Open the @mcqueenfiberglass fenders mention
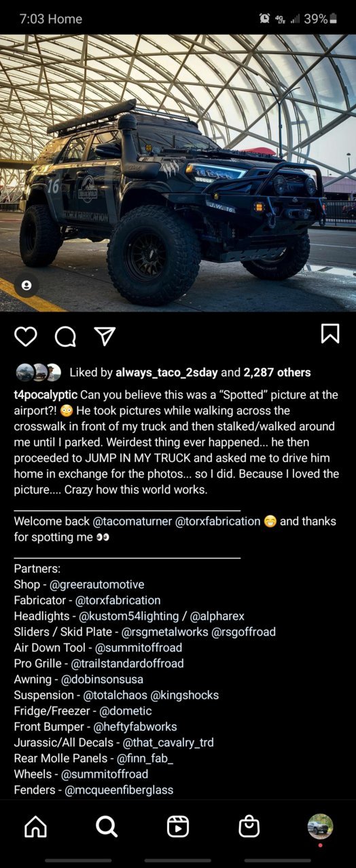 click(119, 790)
